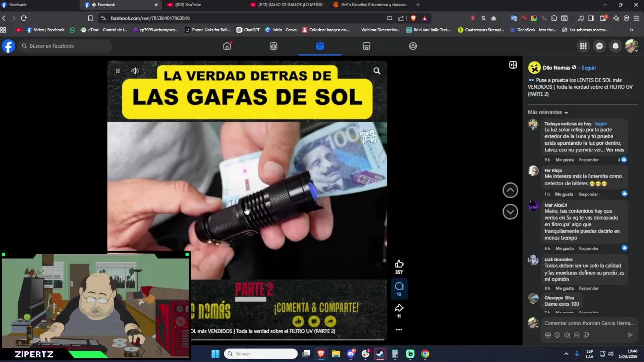
Task: Open the emoji picker in comment box
Action: (x=557, y=335)
